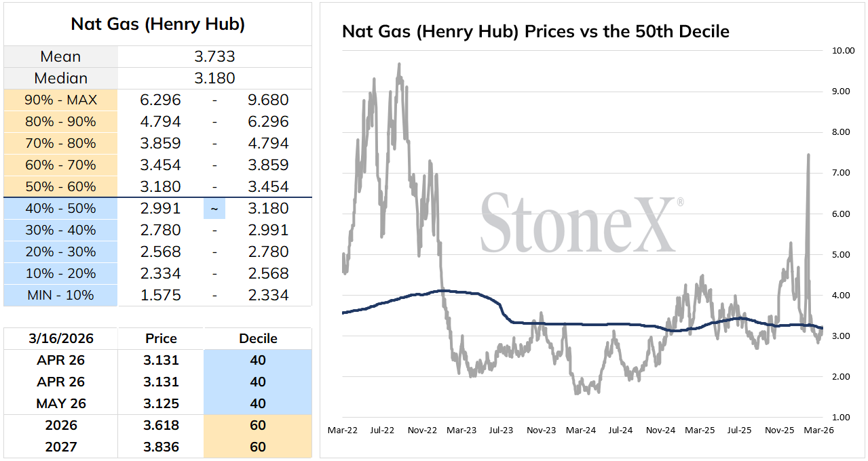Viewport: 868px width, 461px height.
Task: Click the Nat Gas (Henry Hub) table header
Action: coord(157,24)
